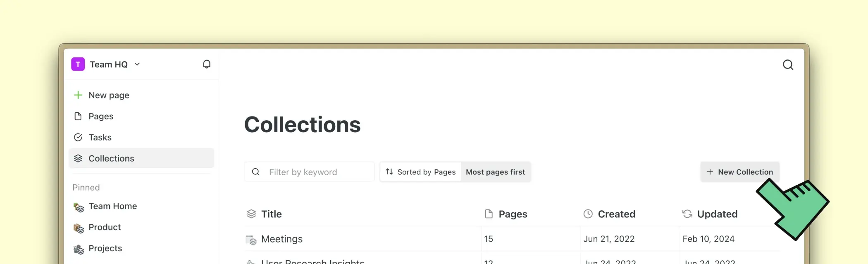Sort by the Title column header
The width and height of the screenshot is (868, 264).
click(271, 214)
